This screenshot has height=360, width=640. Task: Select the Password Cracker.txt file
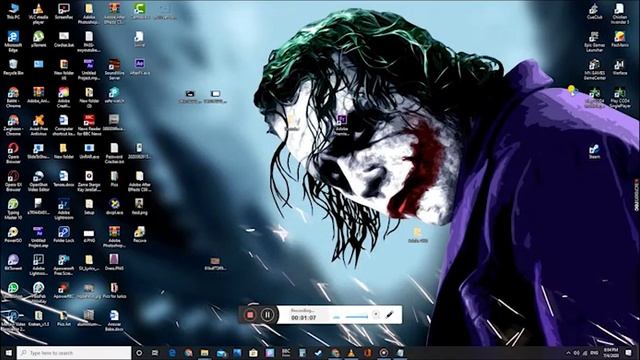pyautogui.click(x=114, y=153)
